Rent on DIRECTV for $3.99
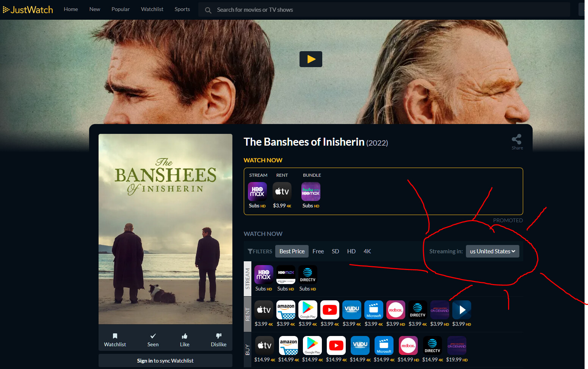 [418, 310]
